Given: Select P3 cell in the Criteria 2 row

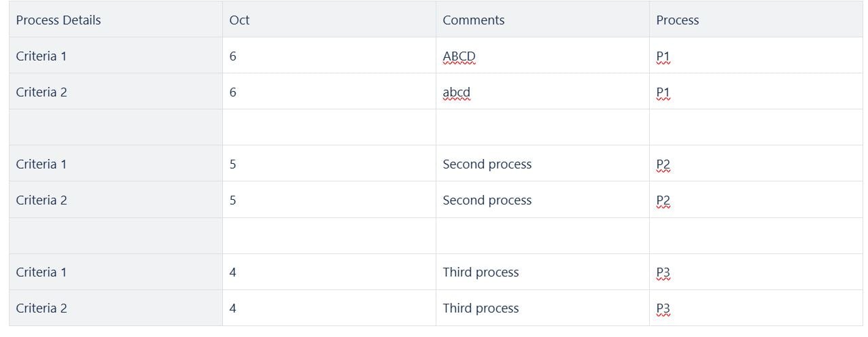Looking at the screenshot, I should click(756, 308).
